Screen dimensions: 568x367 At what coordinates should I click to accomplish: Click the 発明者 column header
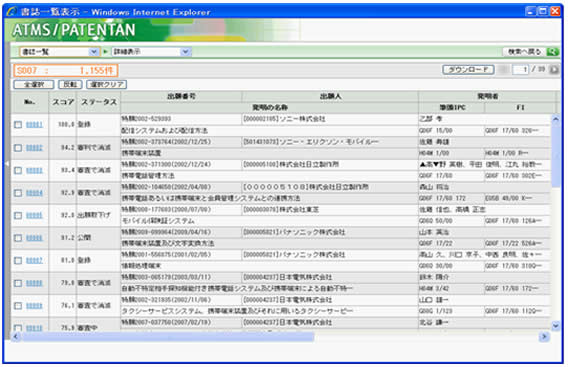pos(487,96)
